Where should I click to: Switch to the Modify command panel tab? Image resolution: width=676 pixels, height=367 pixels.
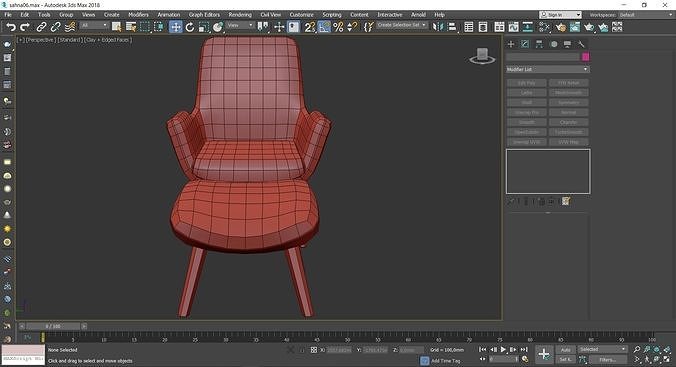[x=525, y=44]
